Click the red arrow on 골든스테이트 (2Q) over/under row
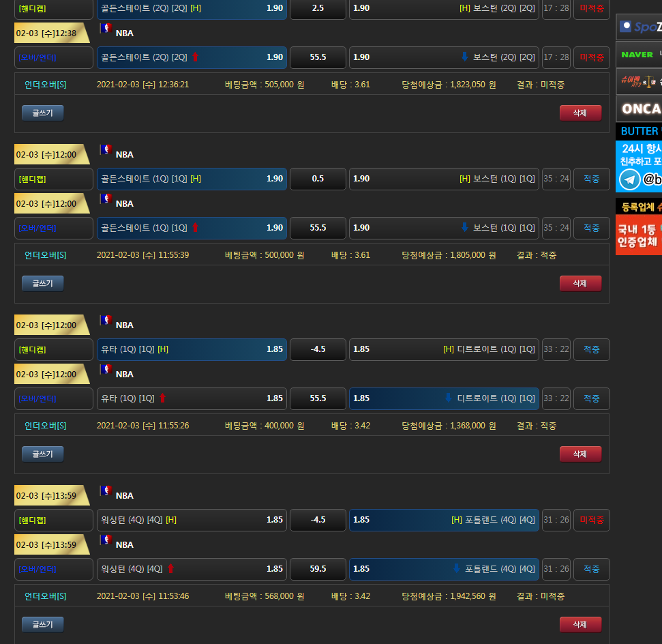Viewport: 662px width, 644px height. pyautogui.click(x=195, y=57)
